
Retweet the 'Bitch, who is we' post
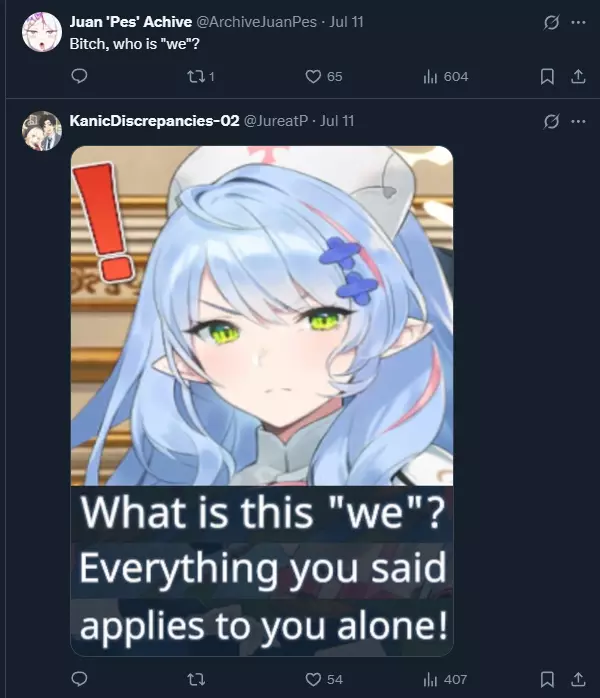point(201,77)
